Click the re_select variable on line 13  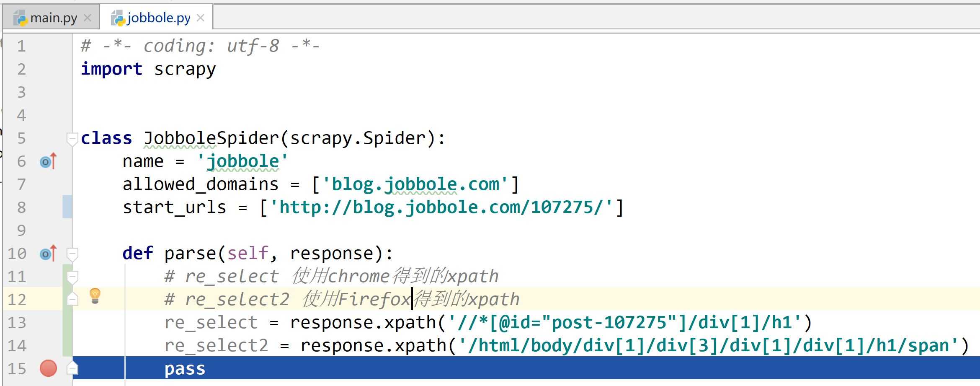[211, 323]
